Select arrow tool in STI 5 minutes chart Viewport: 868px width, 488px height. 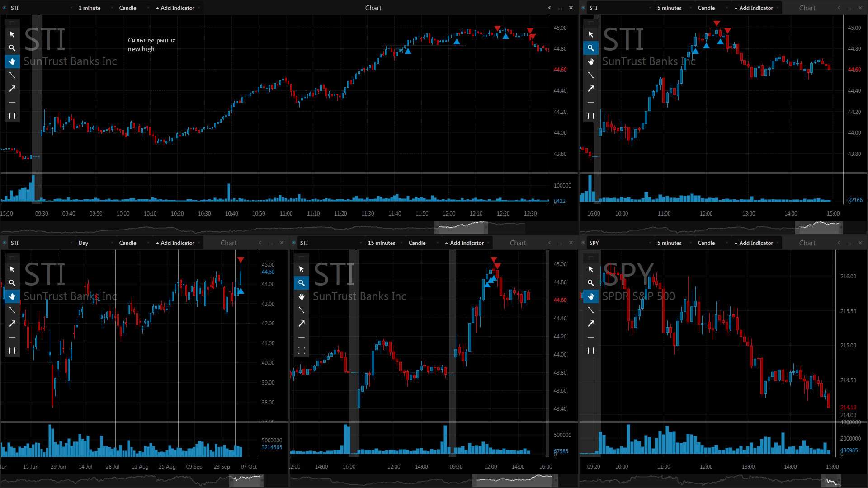(591, 89)
